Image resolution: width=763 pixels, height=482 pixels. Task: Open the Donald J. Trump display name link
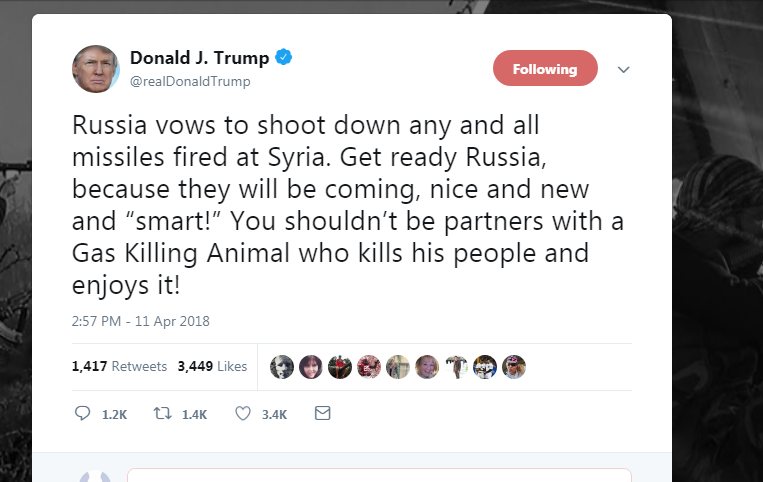click(x=199, y=58)
